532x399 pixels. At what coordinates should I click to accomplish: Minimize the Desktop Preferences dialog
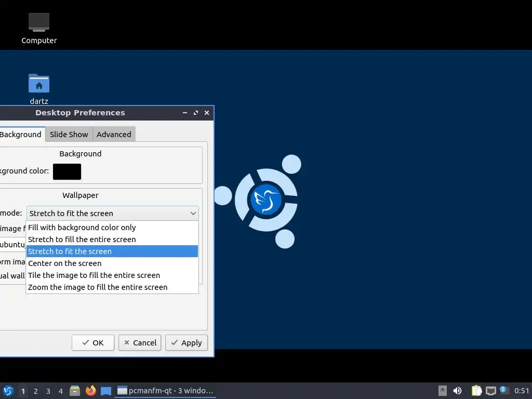pos(185,113)
